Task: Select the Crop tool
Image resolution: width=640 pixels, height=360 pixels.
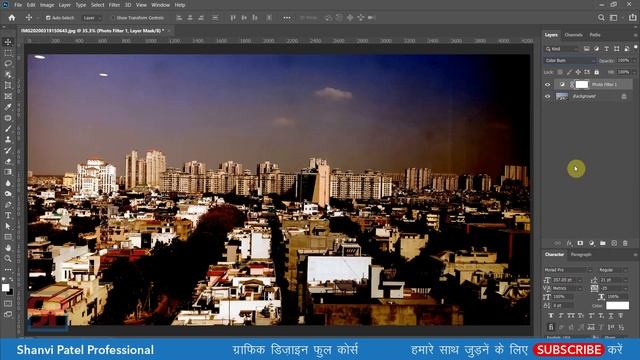Action: [8, 85]
